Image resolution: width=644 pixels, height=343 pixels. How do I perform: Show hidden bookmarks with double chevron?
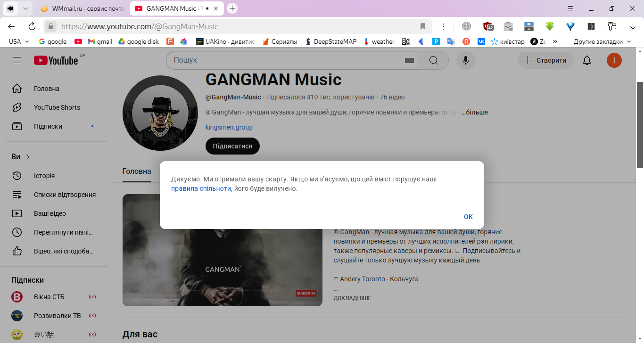[555, 41]
